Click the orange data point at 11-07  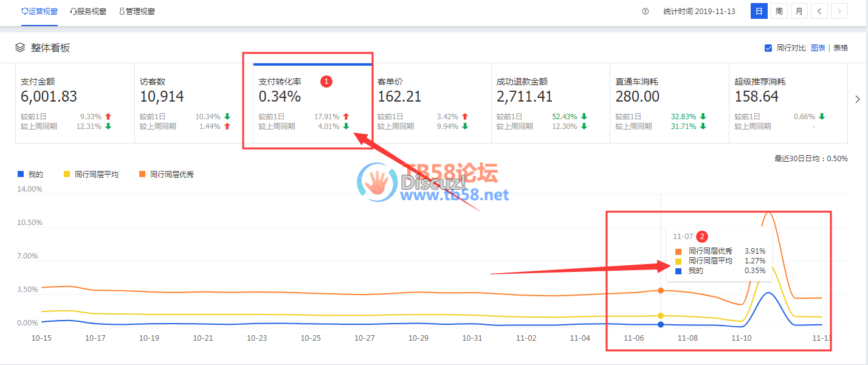pyautogui.click(x=661, y=290)
